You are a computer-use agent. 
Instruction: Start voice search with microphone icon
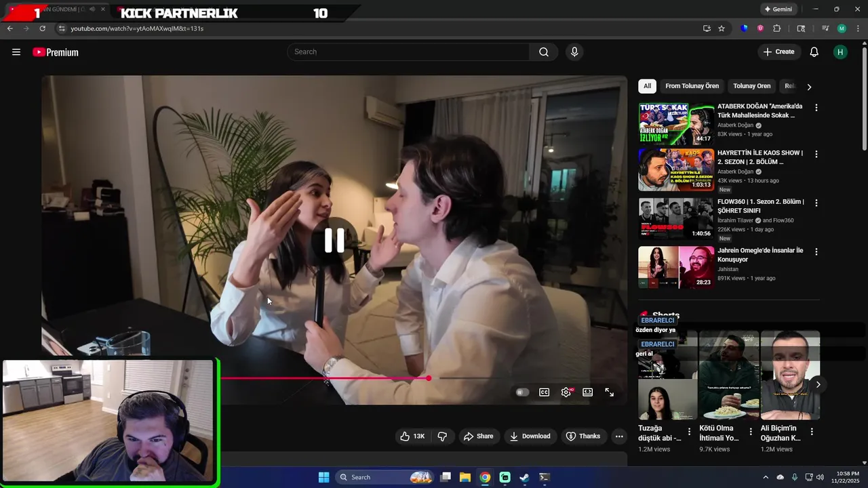[574, 52]
